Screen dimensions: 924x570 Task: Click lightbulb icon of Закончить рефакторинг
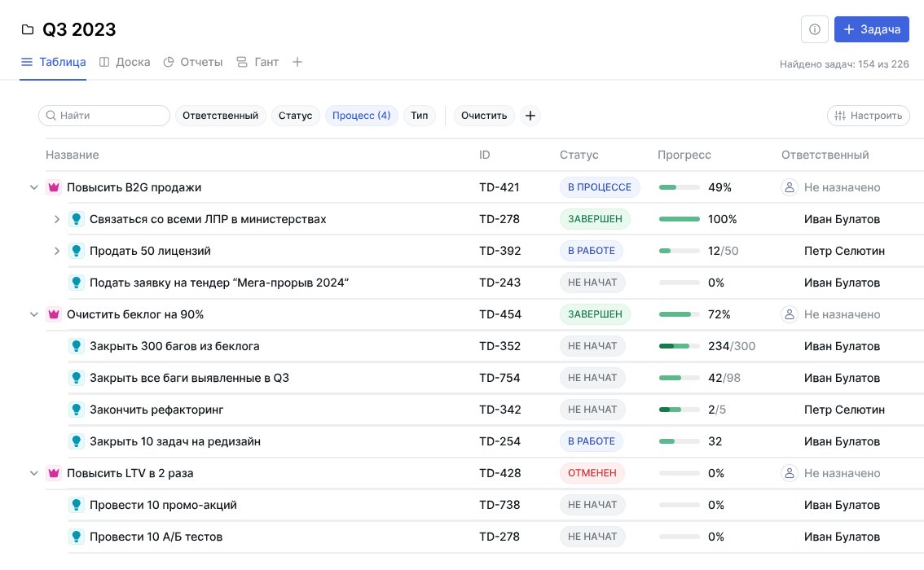coord(77,410)
